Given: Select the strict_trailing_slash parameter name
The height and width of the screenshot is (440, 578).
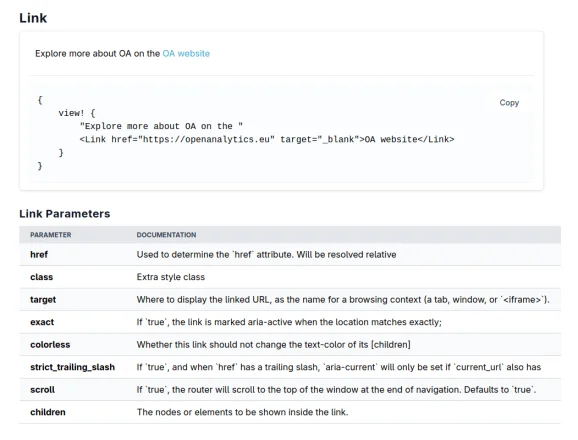Looking at the screenshot, I should (x=72, y=367).
